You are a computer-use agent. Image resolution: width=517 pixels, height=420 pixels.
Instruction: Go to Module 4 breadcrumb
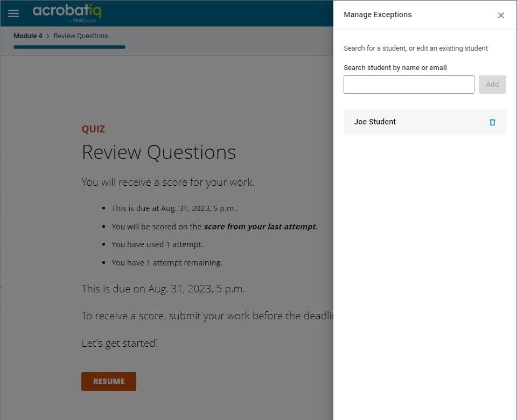tap(28, 36)
